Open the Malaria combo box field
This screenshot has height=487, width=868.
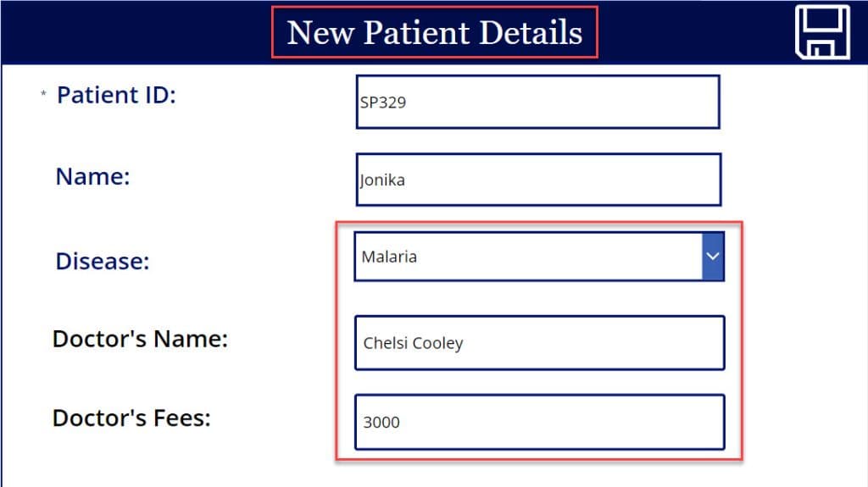pos(539,257)
